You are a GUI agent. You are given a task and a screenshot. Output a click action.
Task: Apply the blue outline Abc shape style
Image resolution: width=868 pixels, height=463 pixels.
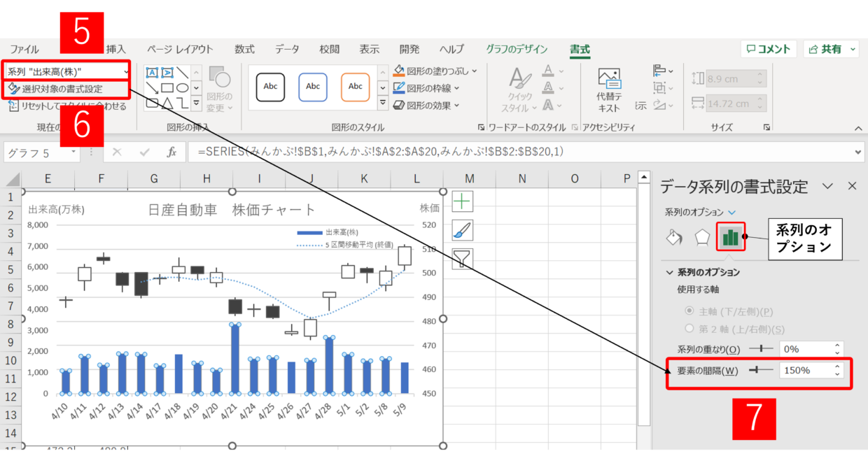coord(313,87)
